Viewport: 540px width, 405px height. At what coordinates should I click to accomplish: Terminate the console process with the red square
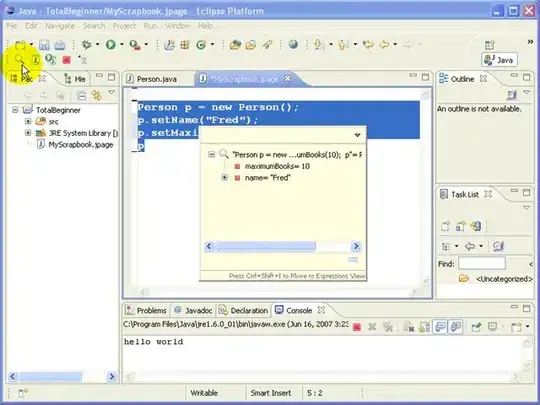click(x=357, y=327)
